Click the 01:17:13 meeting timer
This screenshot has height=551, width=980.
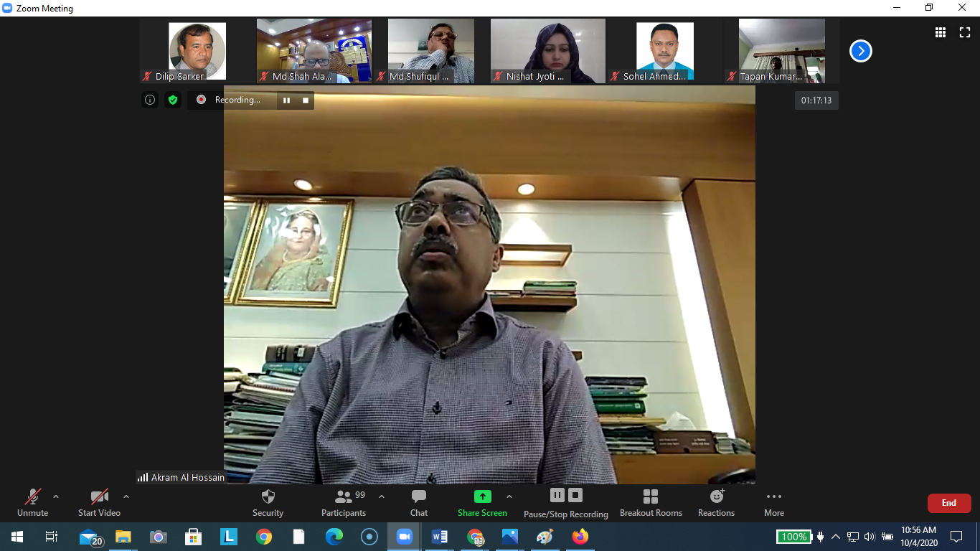[x=816, y=100]
